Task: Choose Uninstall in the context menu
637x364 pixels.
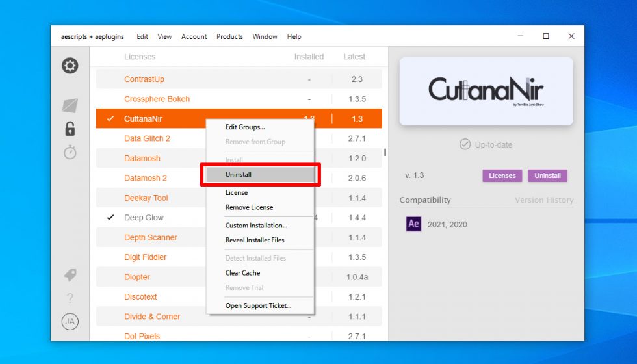Action: pyautogui.click(x=260, y=175)
